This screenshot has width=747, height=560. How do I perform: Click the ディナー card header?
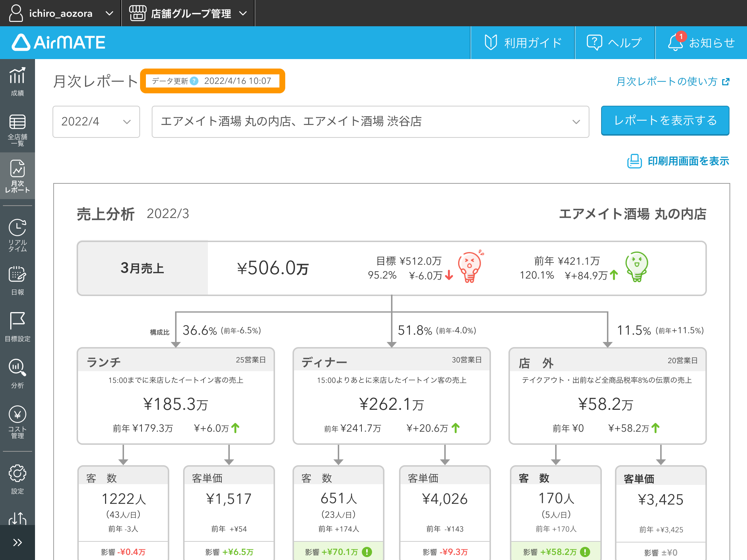tap(392, 360)
